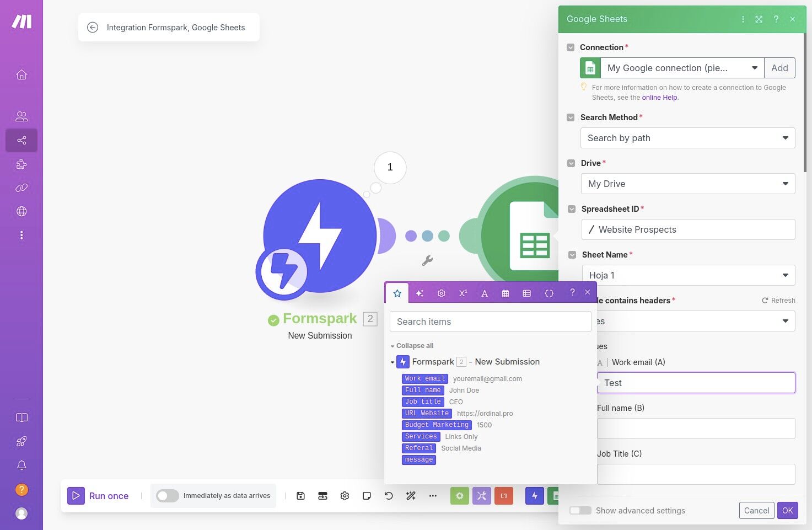Cancel the Google Sheets settings
This screenshot has height=530, width=812.
coord(756,511)
